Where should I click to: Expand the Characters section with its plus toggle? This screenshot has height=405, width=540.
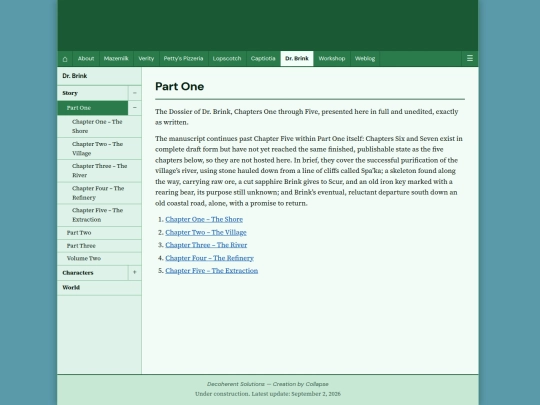pyautogui.click(x=135, y=272)
